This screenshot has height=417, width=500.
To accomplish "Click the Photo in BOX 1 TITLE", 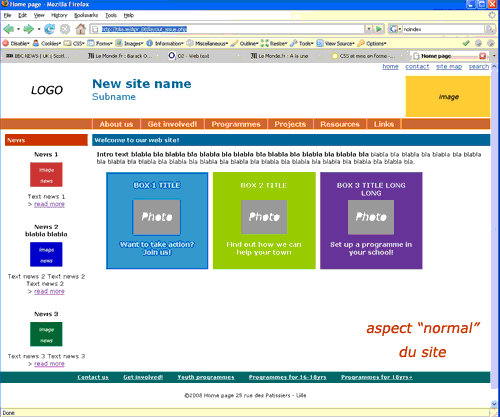I will (x=157, y=217).
